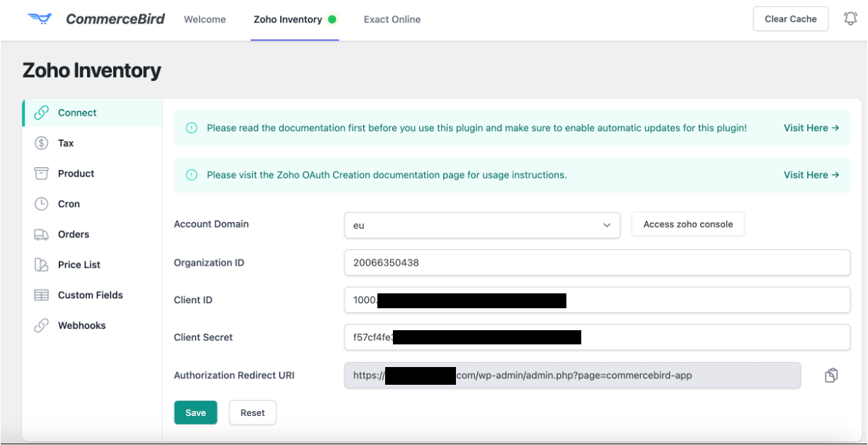Open the Tax settings section
The height and width of the screenshot is (445, 868).
click(92, 143)
